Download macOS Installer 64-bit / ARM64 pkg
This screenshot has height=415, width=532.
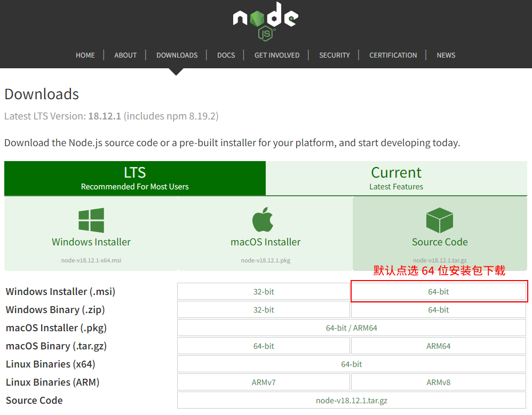(352, 328)
